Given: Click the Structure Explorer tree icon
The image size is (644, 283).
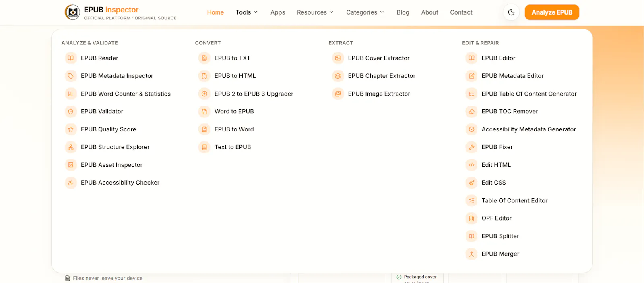Looking at the screenshot, I should [71, 147].
